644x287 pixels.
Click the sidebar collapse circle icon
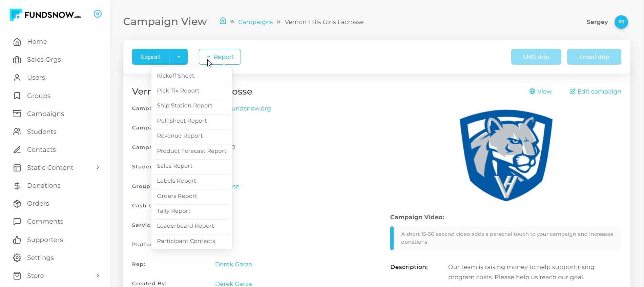(98, 14)
